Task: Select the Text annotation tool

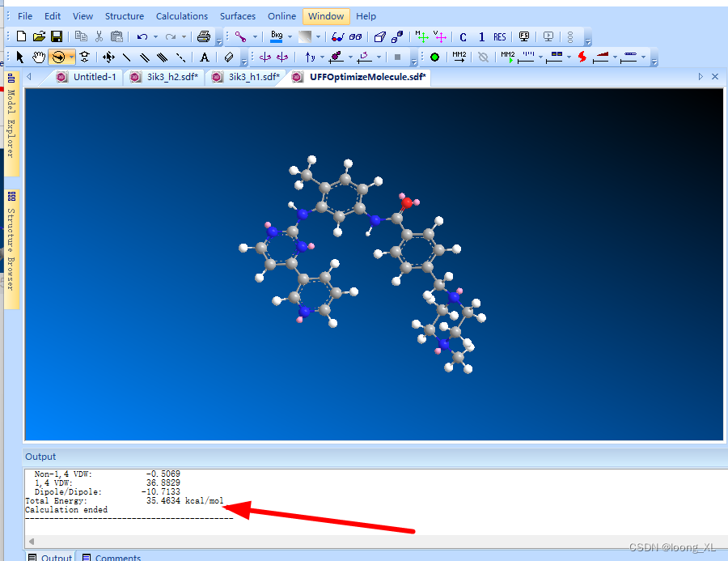Action: coord(203,57)
